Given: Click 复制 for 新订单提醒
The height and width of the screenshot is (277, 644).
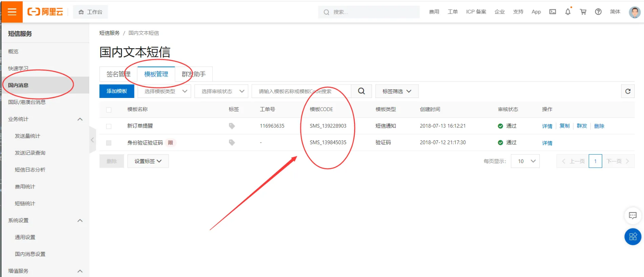Looking at the screenshot, I should tap(565, 126).
